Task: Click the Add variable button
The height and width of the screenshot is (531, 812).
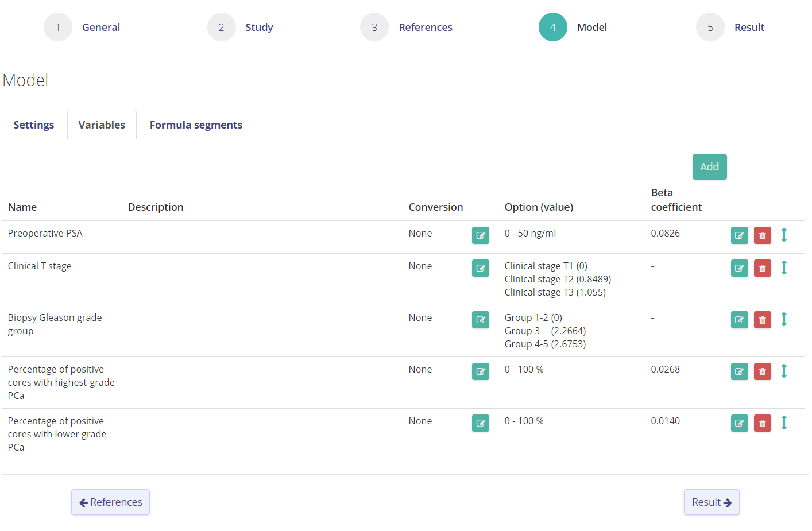Action: 709,167
